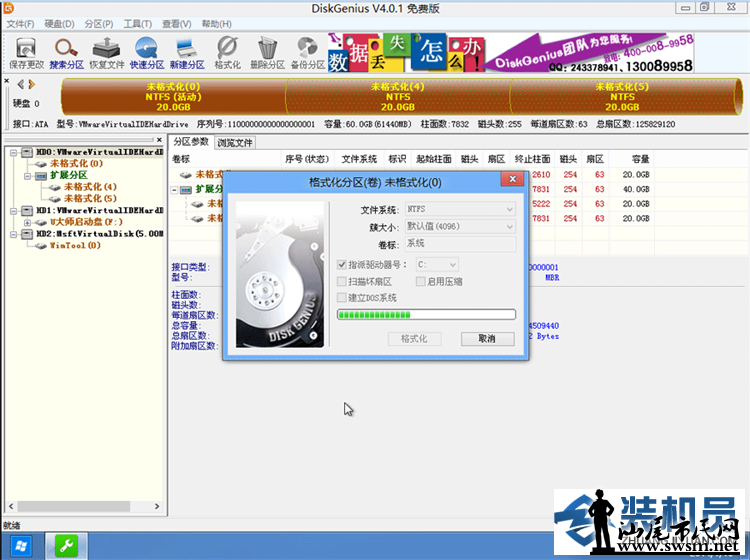This screenshot has width=750, height=560.
Task: Close the left tree panel
Action: (x=159, y=140)
